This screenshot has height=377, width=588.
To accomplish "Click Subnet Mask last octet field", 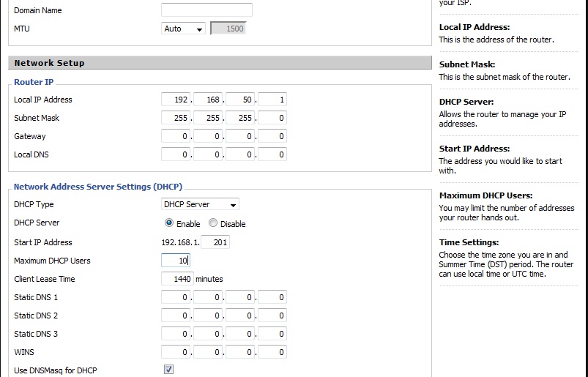I will tap(272, 118).
